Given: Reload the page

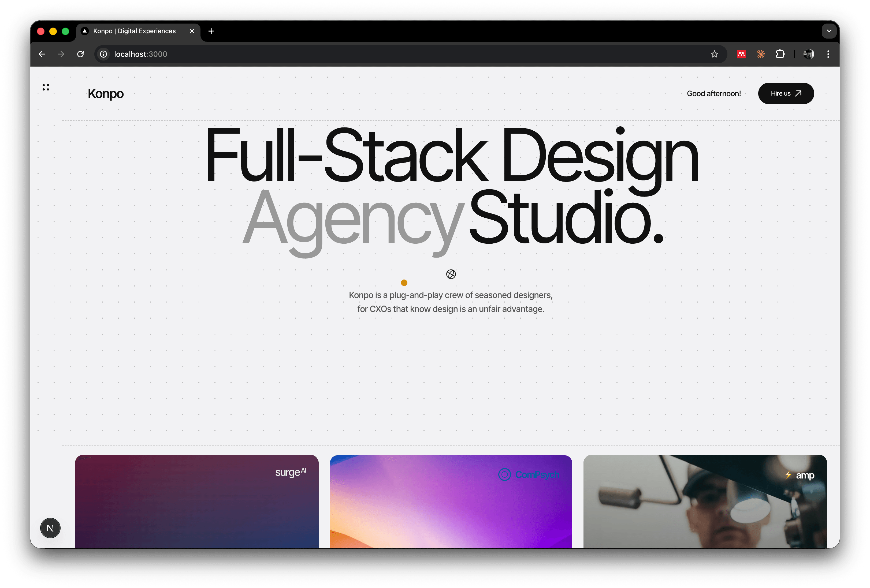Looking at the screenshot, I should [80, 54].
